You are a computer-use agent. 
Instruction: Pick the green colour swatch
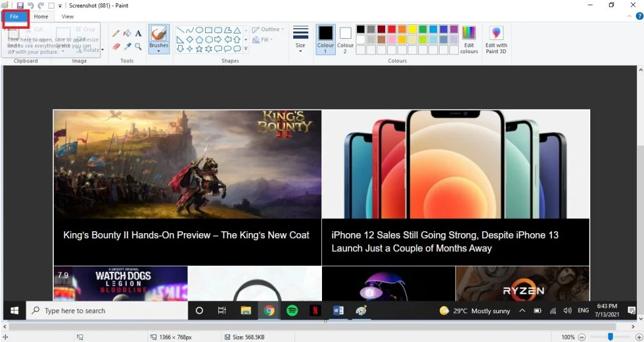(423, 29)
